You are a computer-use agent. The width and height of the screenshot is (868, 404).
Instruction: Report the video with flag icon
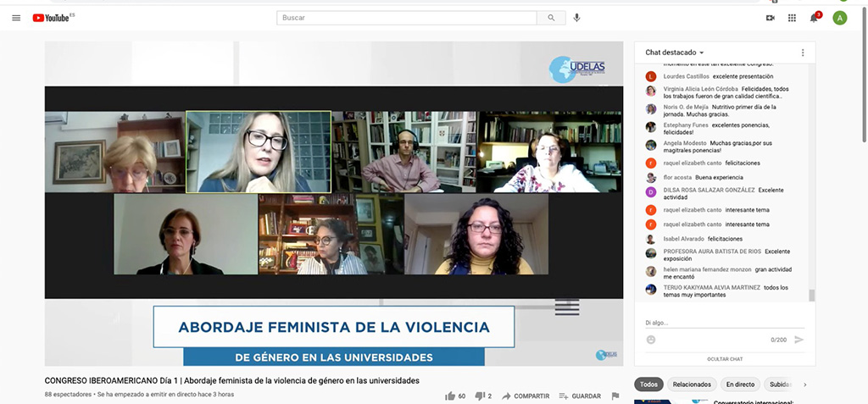point(615,396)
